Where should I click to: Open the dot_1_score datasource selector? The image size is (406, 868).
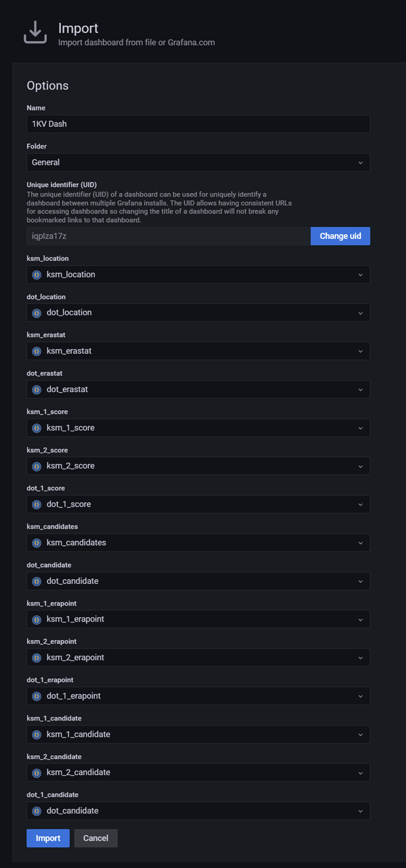198,505
